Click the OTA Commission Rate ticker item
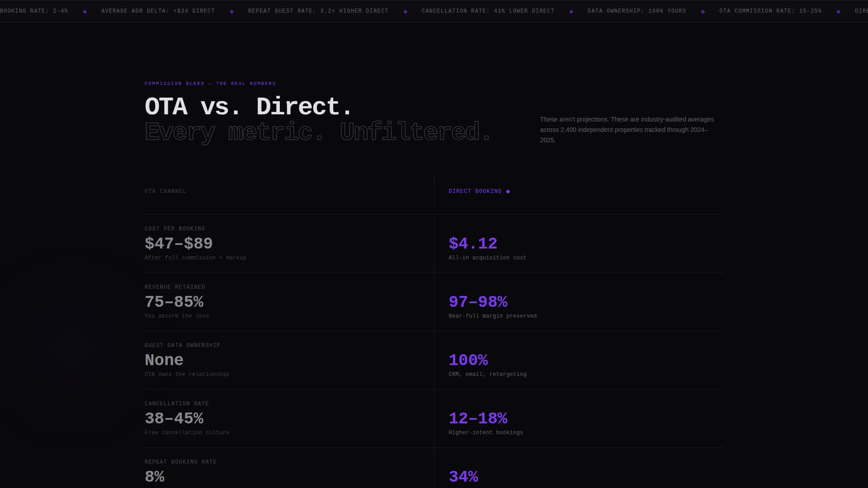Screen dimensions: 868x488 (770, 11)
